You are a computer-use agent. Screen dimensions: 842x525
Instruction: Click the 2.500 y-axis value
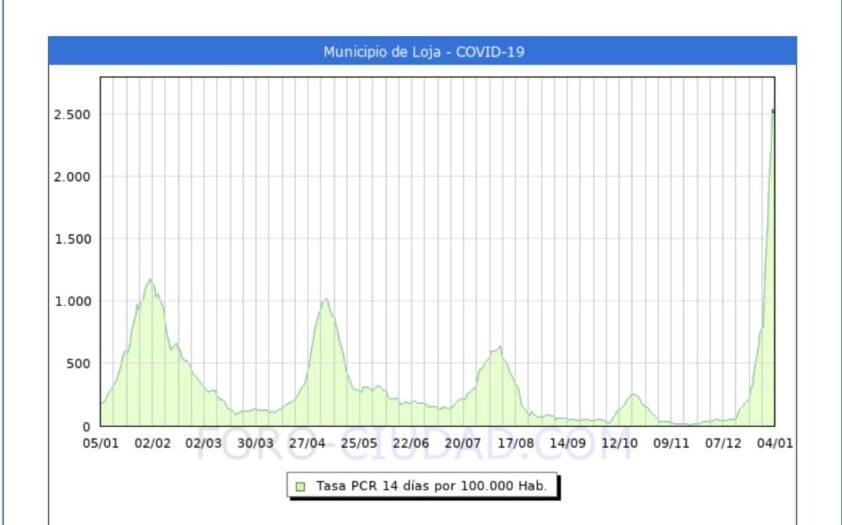coord(72,114)
